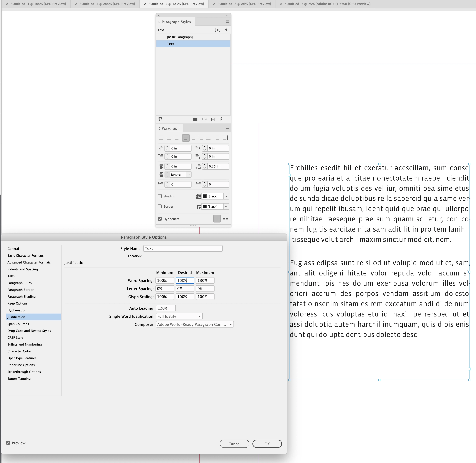
Task: Enable the Shading checkbox
Action: click(160, 196)
